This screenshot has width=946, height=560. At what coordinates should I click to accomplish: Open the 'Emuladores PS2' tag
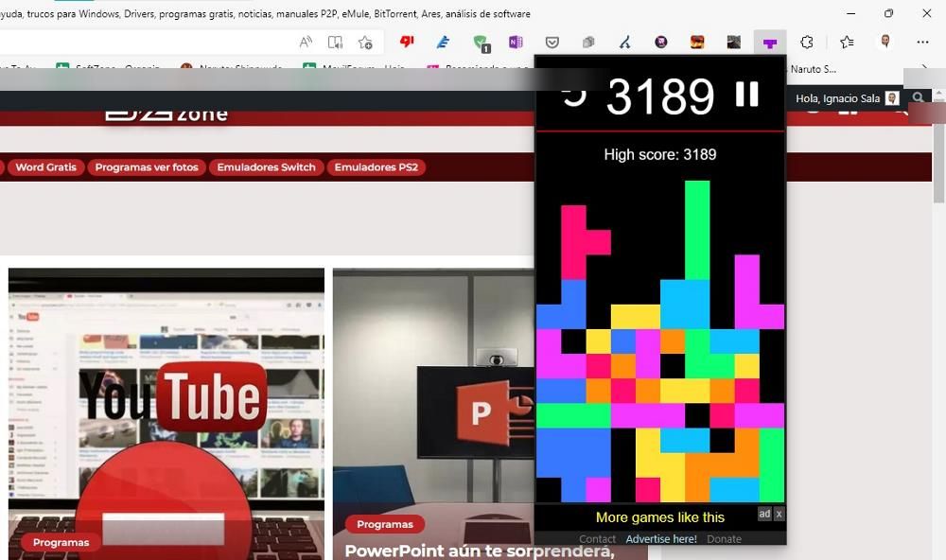point(377,167)
